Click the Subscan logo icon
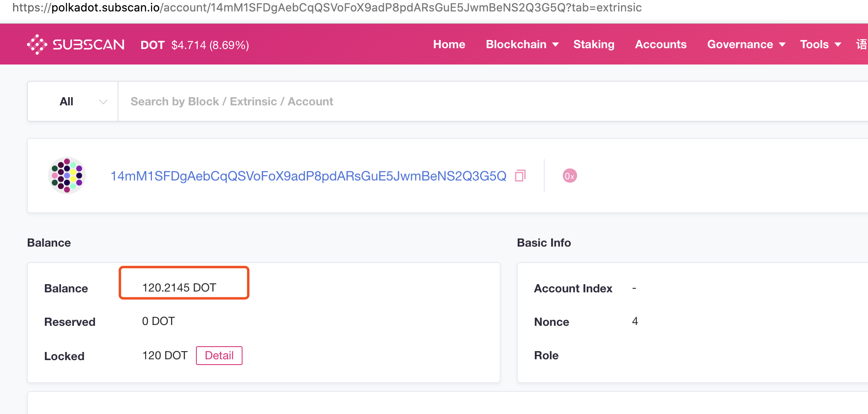868x414 pixels. coord(37,44)
